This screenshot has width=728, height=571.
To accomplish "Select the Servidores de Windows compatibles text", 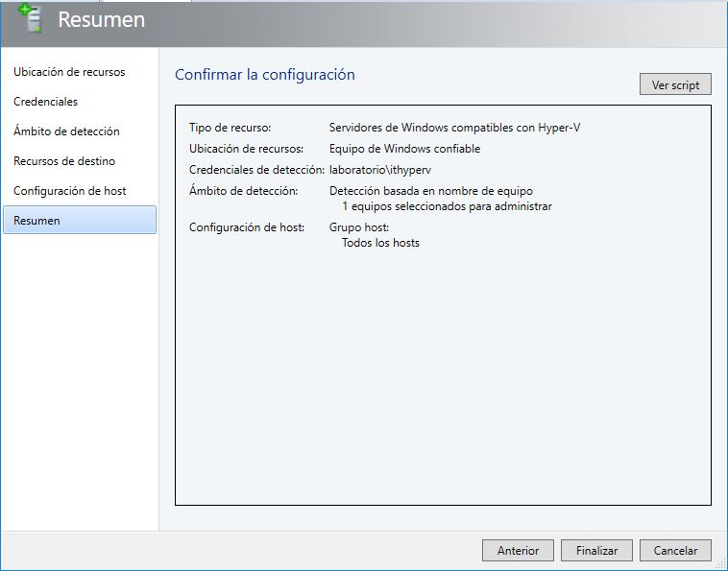I will pos(454,128).
